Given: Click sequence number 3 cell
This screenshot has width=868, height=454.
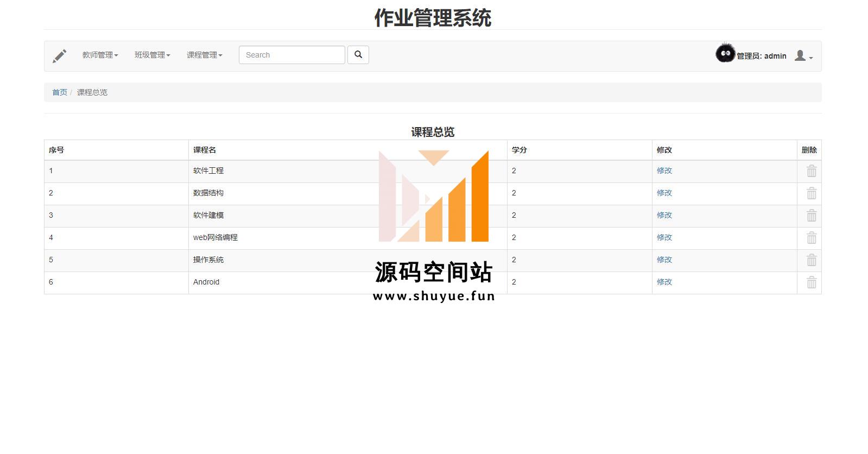Looking at the screenshot, I should coord(116,216).
